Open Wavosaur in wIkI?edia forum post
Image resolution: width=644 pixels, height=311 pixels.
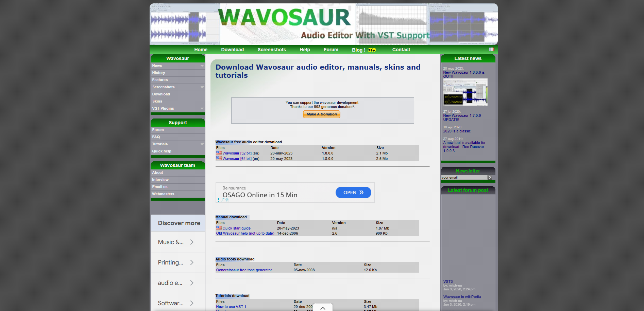(x=462, y=297)
